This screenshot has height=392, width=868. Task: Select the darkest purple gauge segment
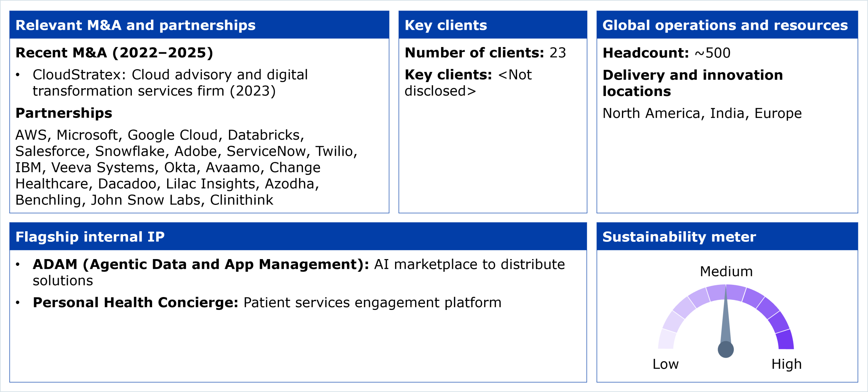coord(785,340)
